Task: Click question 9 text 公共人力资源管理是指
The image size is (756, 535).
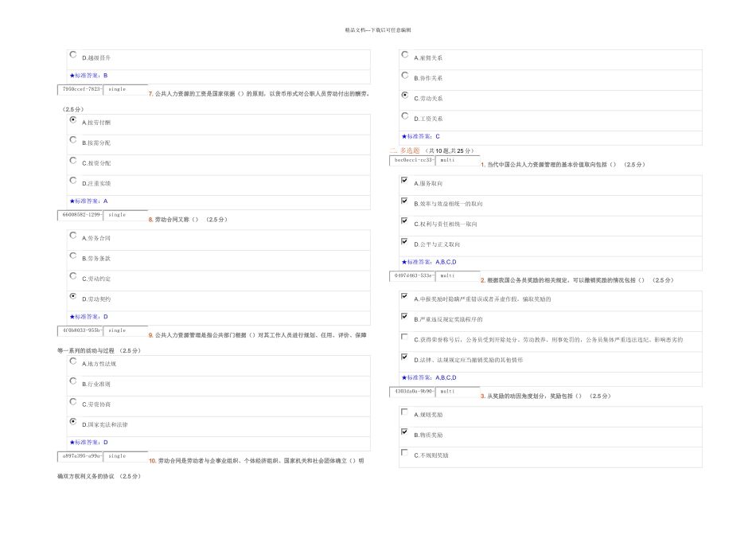Action: (260, 335)
